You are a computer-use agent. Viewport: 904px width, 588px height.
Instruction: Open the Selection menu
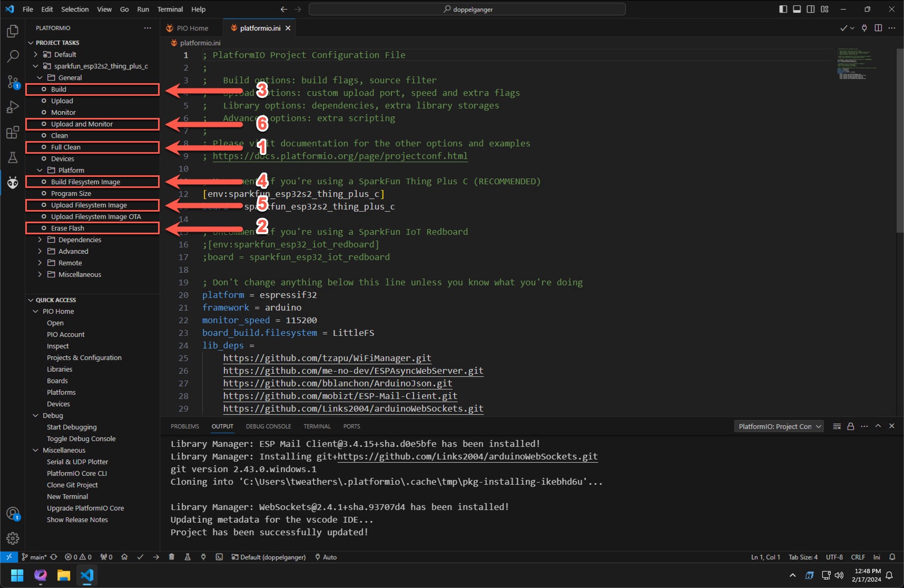[75, 9]
